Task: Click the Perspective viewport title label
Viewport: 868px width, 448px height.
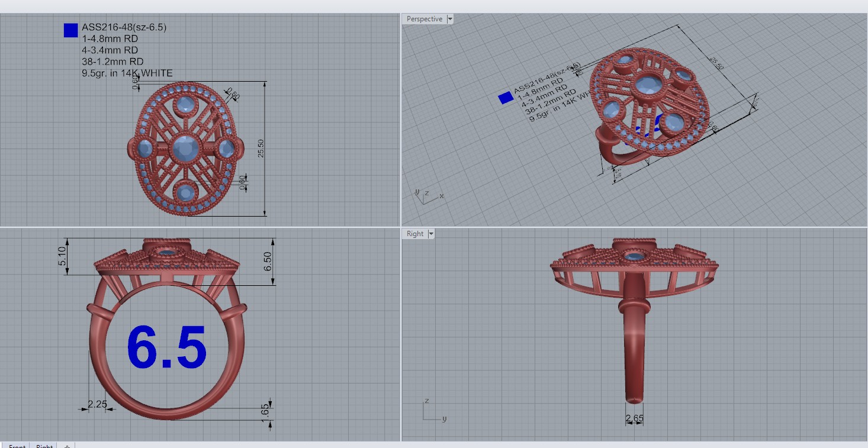Action: (x=425, y=19)
